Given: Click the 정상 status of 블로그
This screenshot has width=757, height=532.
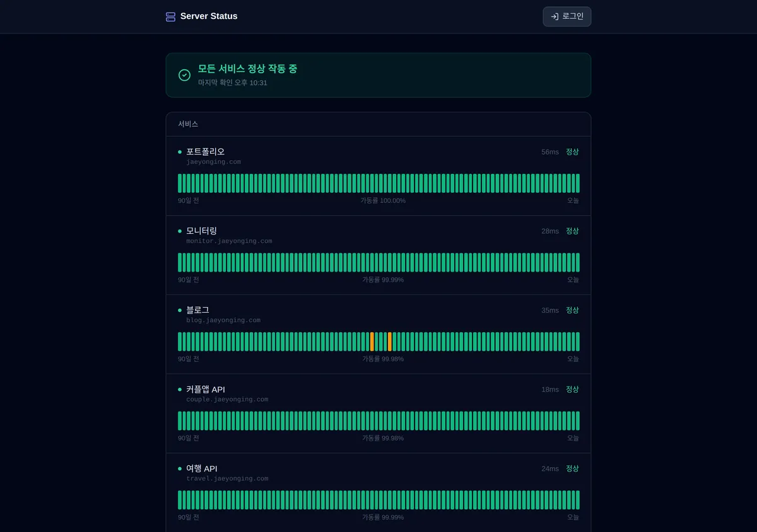Looking at the screenshot, I should [572, 310].
